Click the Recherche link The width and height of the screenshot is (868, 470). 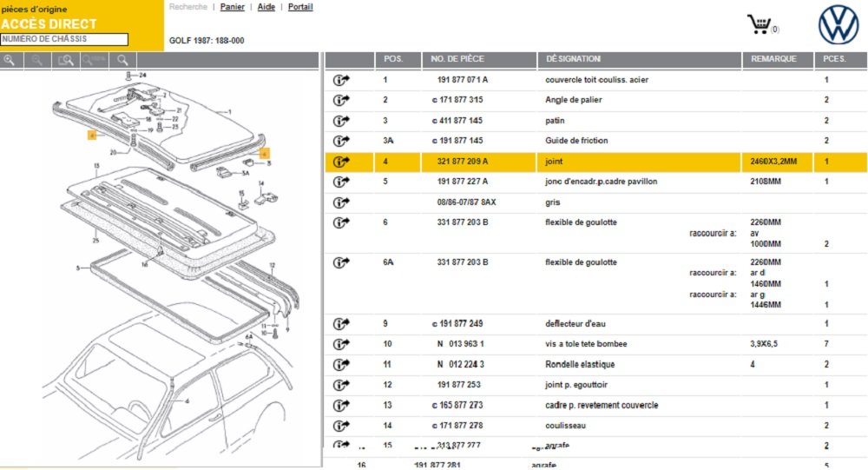187,7
